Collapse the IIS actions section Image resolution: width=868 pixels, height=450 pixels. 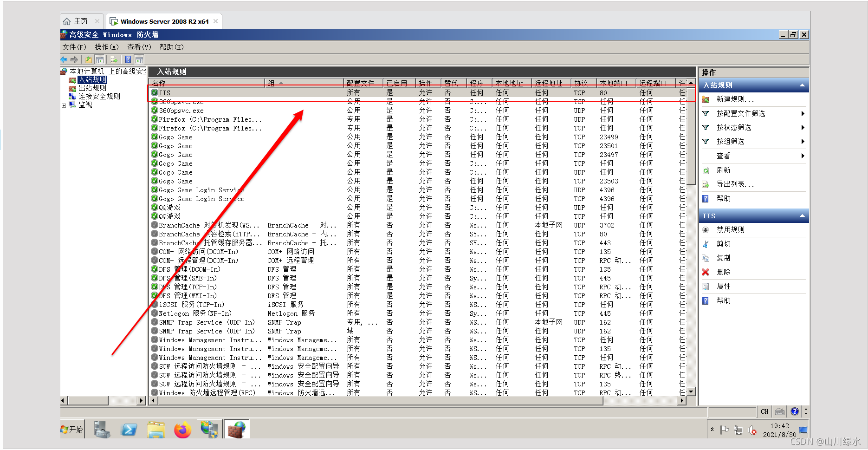[x=802, y=216]
